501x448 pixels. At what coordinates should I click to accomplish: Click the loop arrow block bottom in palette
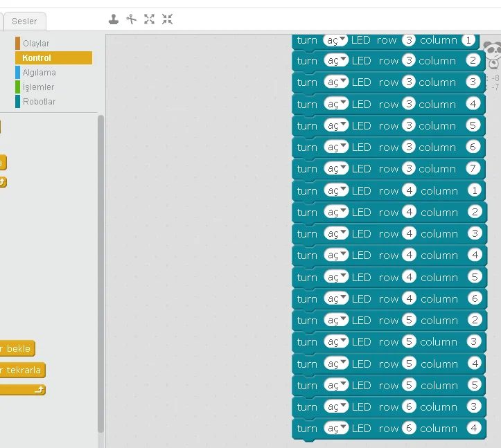[22, 390]
